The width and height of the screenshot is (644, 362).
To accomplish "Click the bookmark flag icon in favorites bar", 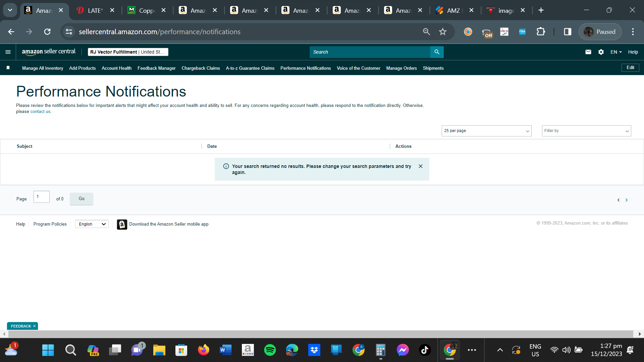I will pos(8,68).
